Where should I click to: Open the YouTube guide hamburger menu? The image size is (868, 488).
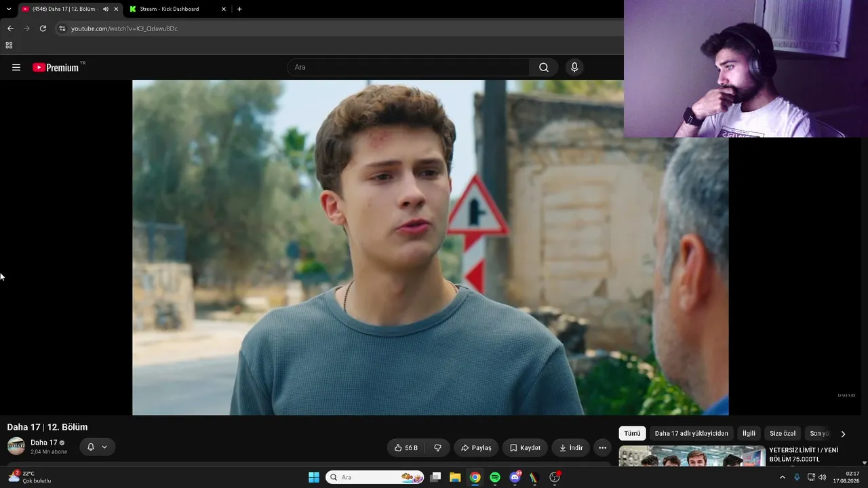click(x=16, y=67)
